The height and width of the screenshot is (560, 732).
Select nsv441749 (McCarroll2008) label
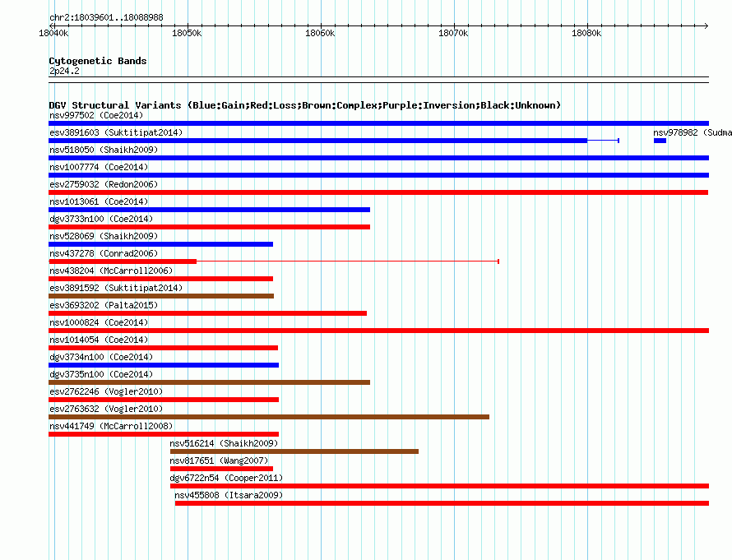111,426
